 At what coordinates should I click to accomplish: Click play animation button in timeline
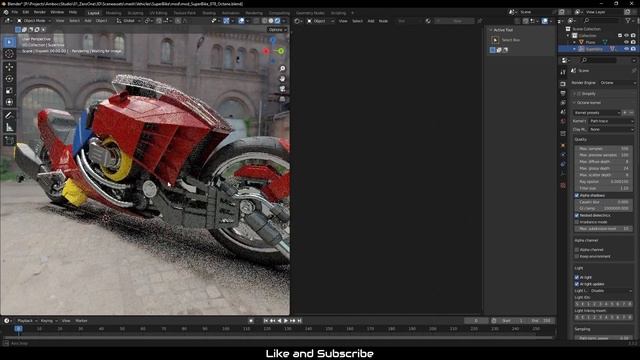286,321
